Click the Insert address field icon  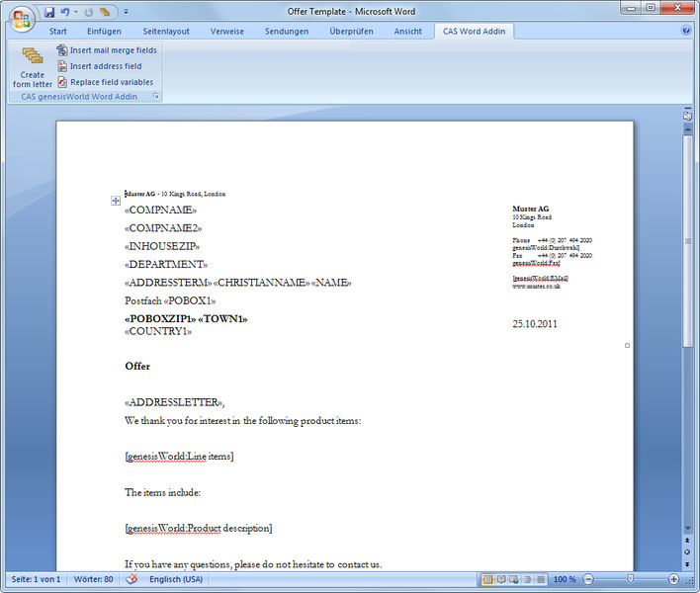(x=62, y=66)
